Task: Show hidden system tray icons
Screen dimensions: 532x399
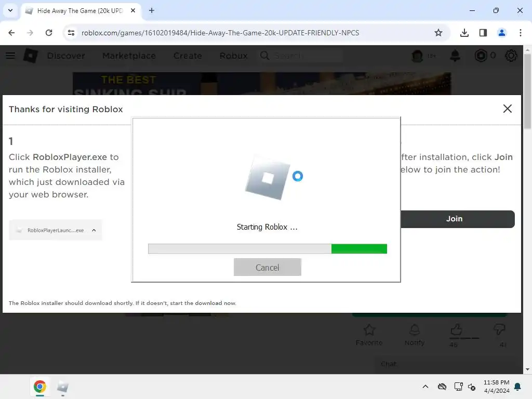Action: tap(425, 387)
